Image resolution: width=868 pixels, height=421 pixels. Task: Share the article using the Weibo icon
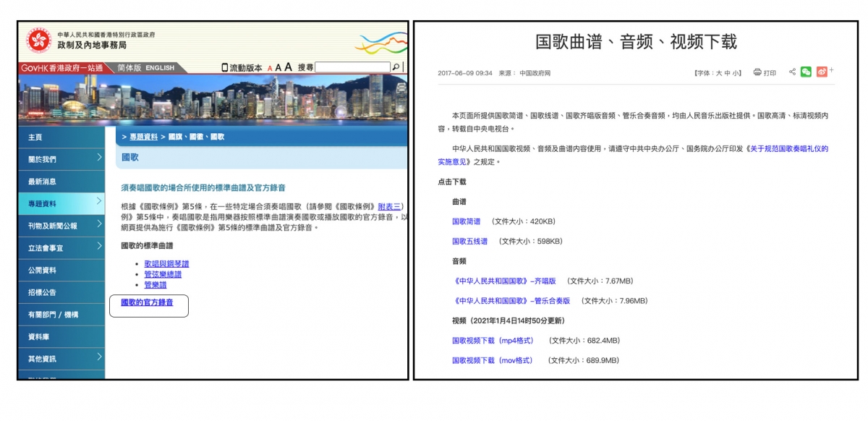820,72
